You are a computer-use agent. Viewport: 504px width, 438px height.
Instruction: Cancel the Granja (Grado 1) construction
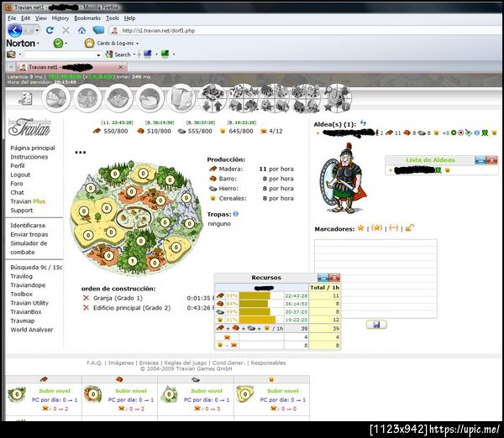pyautogui.click(x=86, y=298)
